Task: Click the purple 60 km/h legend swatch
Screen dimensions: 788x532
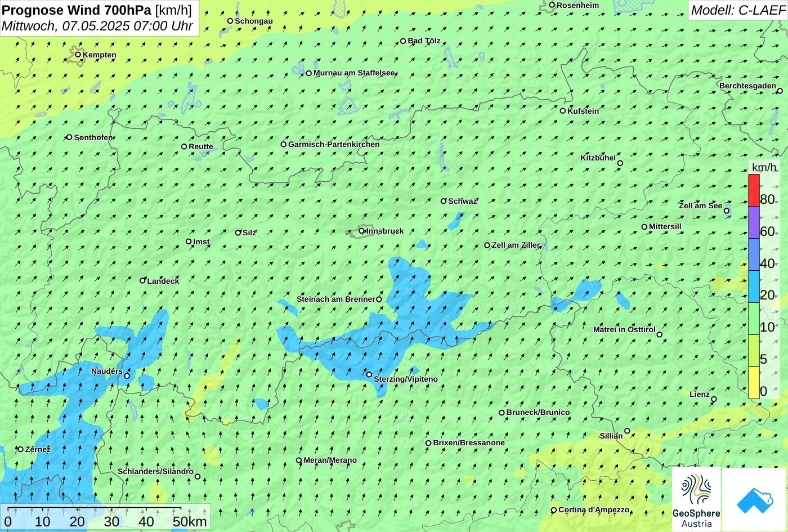Action: coord(754,222)
